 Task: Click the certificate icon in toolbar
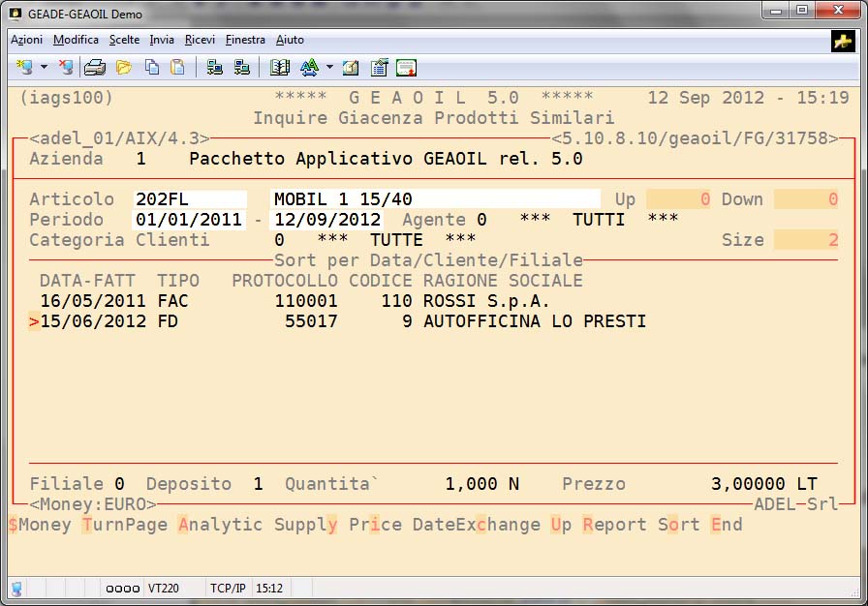(406, 68)
